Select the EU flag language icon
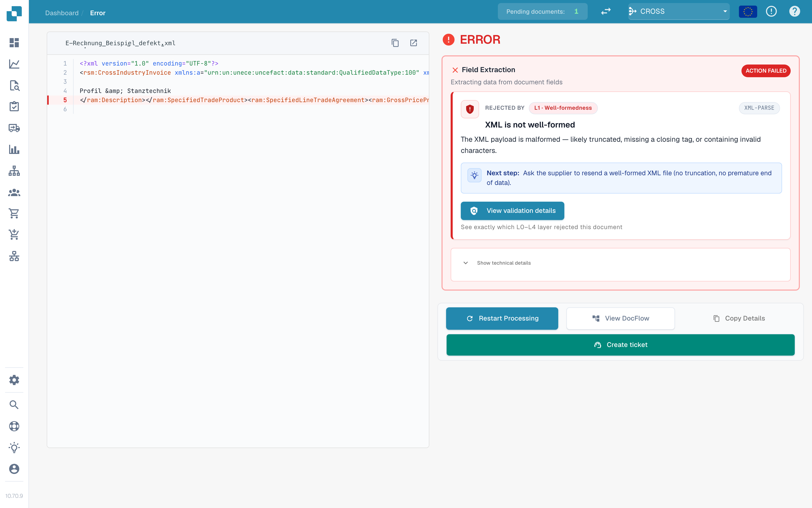The width and height of the screenshot is (812, 508). click(x=748, y=11)
